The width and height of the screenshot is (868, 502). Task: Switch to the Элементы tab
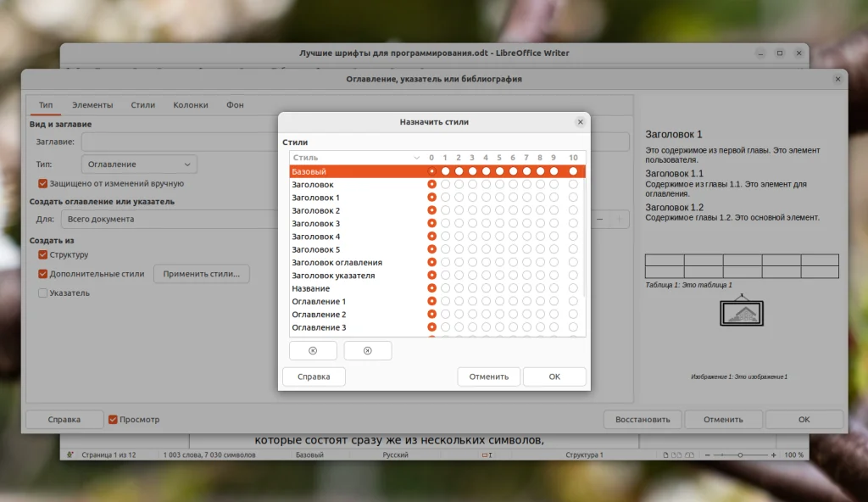(92, 105)
